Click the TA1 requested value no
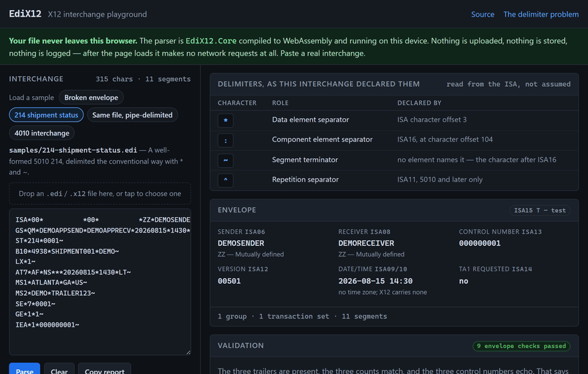 [x=464, y=281]
